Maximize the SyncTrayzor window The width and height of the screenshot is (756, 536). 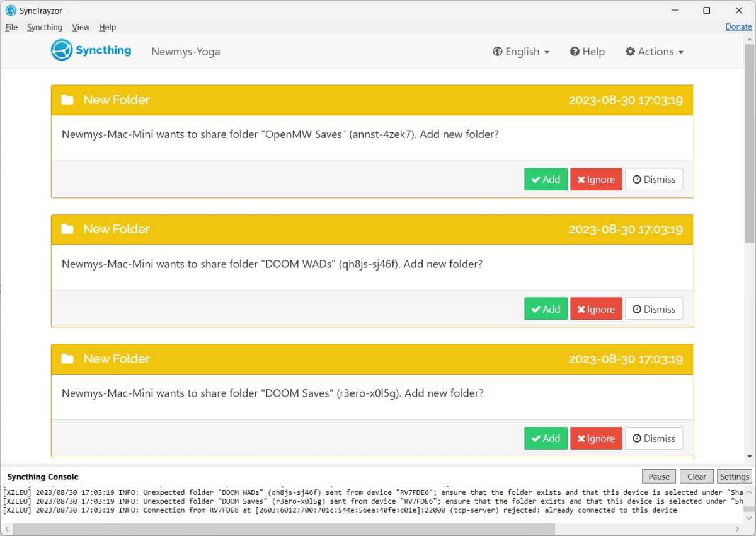[x=707, y=10]
